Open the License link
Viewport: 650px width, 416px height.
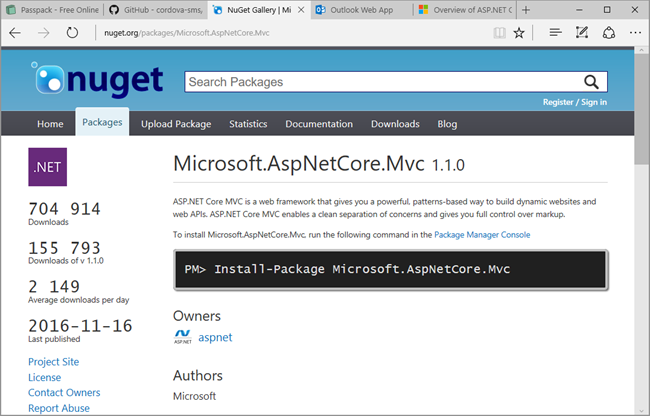[x=44, y=377]
